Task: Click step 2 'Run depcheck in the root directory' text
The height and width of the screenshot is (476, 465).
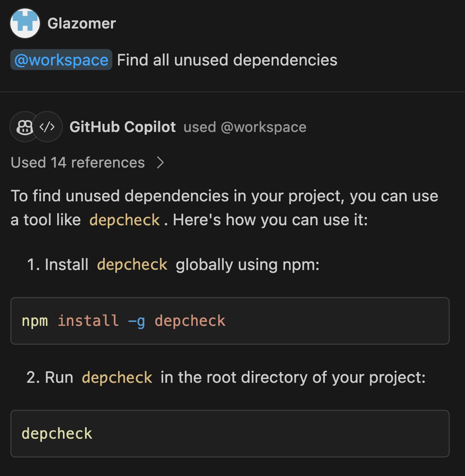Action: 226,377
